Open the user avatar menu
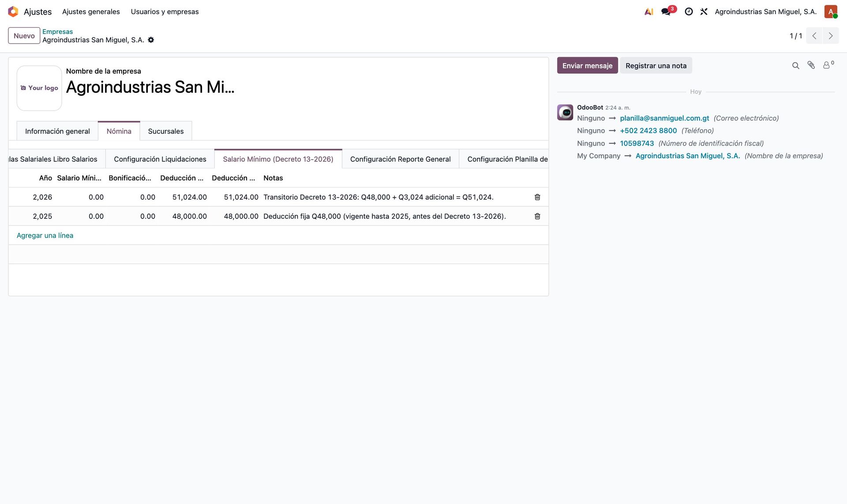The height and width of the screenshot is (504, 847). 831,11
